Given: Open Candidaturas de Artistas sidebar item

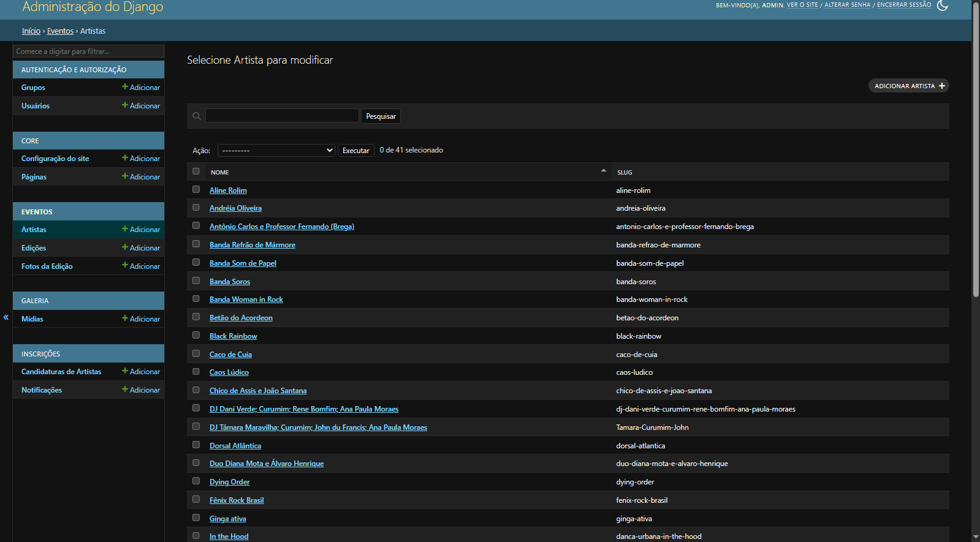Looking at the screenshot, I should (61, 372).
